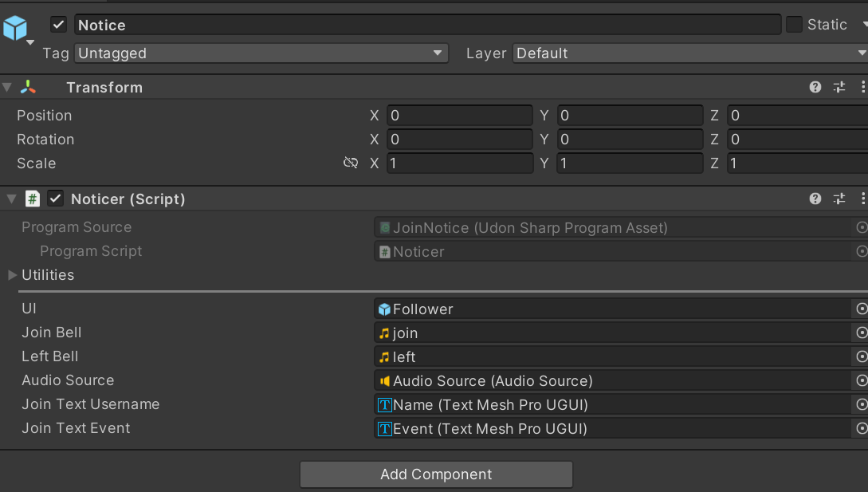Open Transform preset settings icon
Screen dimensions: 868x492
point(839,88)
